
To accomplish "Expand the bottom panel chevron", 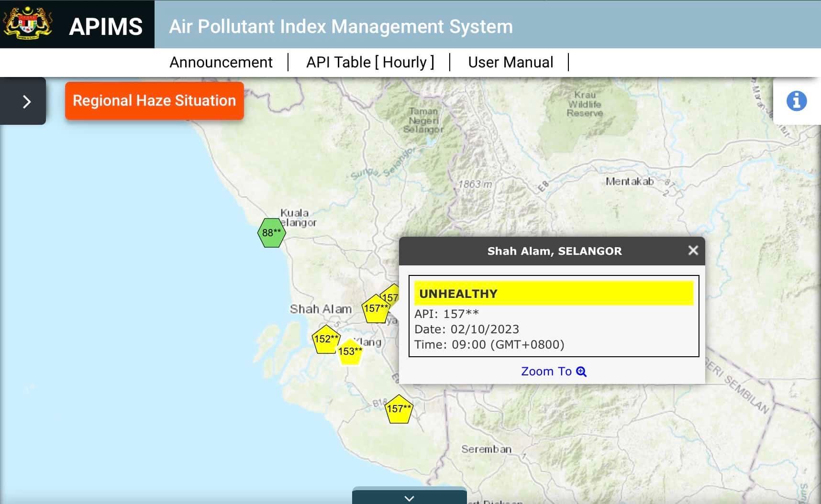I will tap(409, 498).
